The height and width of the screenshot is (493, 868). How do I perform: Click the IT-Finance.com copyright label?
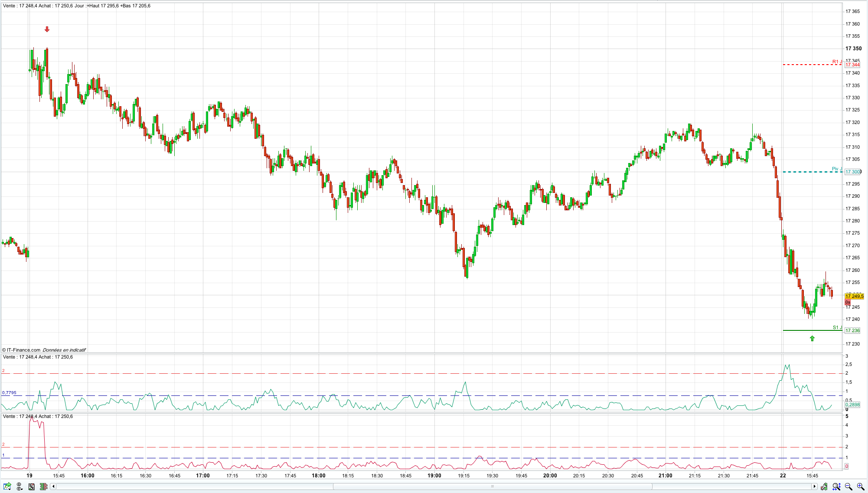click(x=21, y=350)
